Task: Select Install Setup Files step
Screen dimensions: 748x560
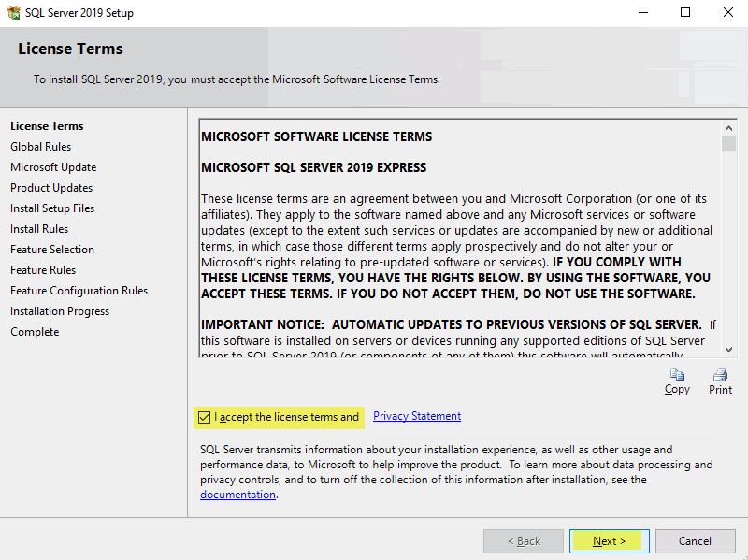Action: click(52, 208)
